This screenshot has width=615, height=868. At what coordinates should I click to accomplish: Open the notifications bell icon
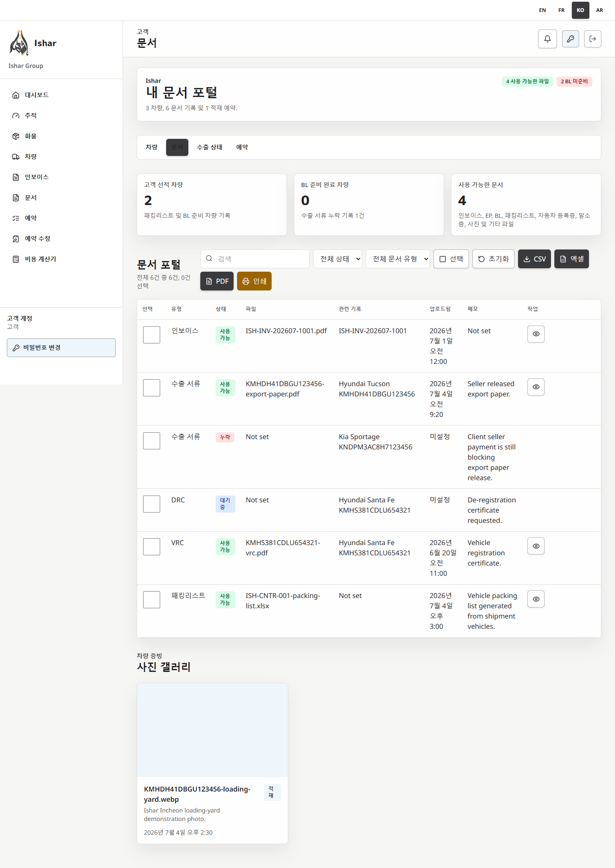click(x=547, y=39)
